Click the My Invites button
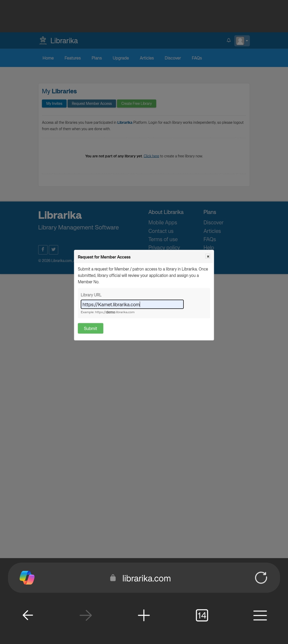The height and width of the screenshot is (644, 288). coord(54,104)
